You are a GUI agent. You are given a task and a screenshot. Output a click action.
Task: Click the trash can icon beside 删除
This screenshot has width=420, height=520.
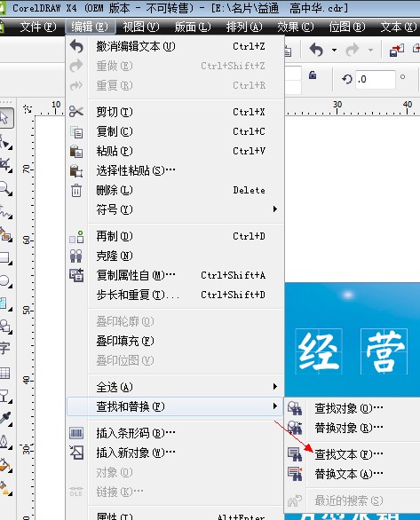(76, 191)
